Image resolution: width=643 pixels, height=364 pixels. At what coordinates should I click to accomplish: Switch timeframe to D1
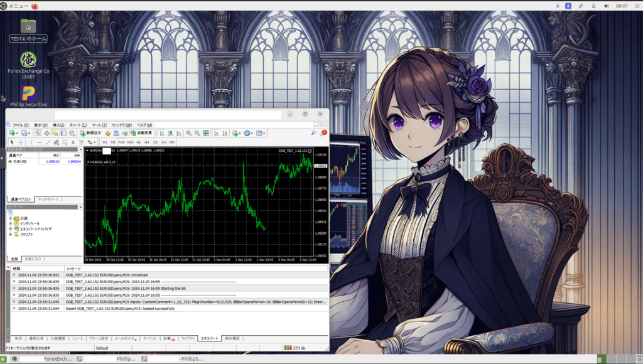(156, 142)
